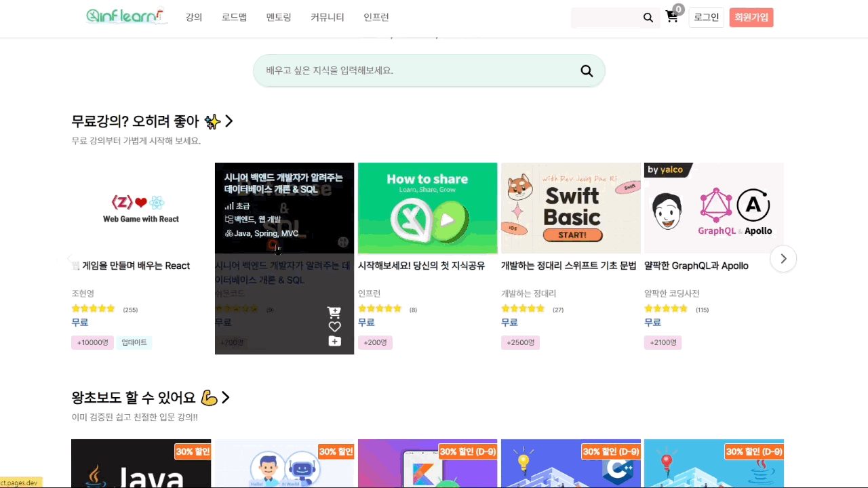Click previous arrow on free course carousel
Screen dimensions: 868x488
coord(71,259)
